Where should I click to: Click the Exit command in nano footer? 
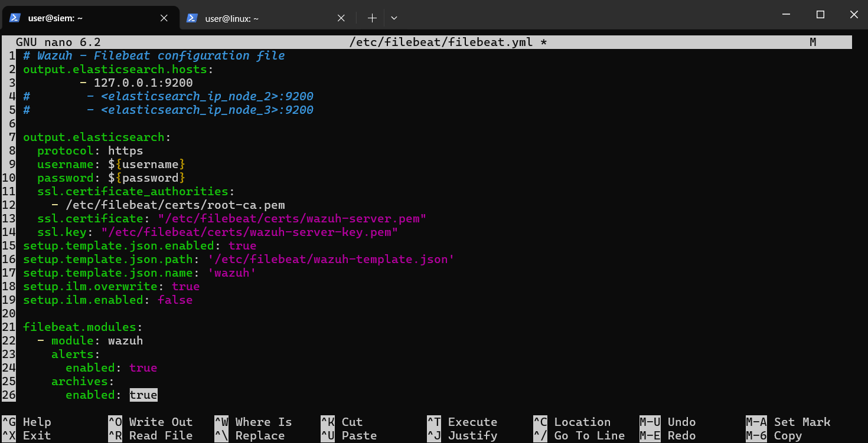point(35,435)
